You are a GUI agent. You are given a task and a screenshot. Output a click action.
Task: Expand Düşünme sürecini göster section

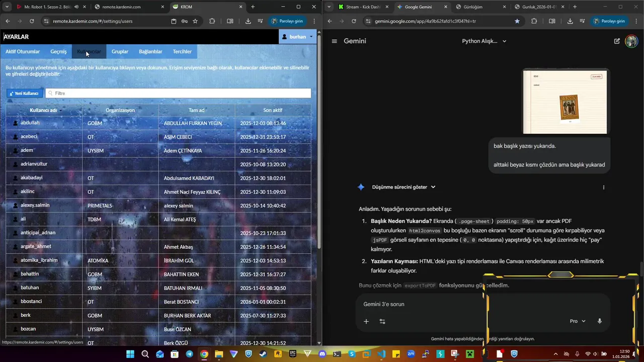tap(404, 187)
